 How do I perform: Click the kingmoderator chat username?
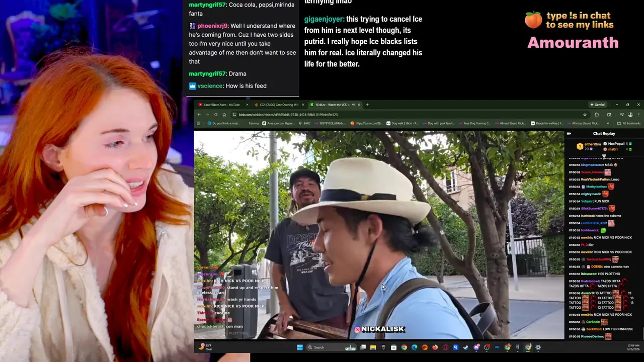(592, 165)
